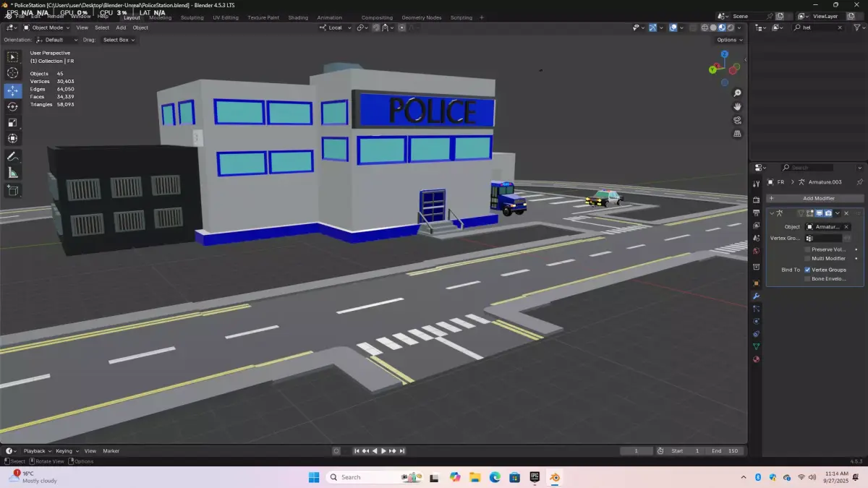Open the Select Box drag dropdown
Image resolution: width=868 pixels, height=488 pixels.
click(118, 40)
